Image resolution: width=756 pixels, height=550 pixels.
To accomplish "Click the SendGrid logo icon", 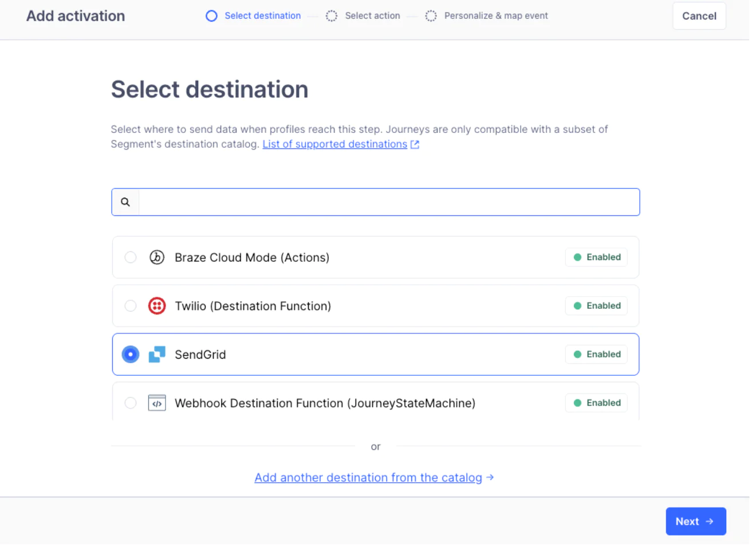I will [x=157, y=355].
